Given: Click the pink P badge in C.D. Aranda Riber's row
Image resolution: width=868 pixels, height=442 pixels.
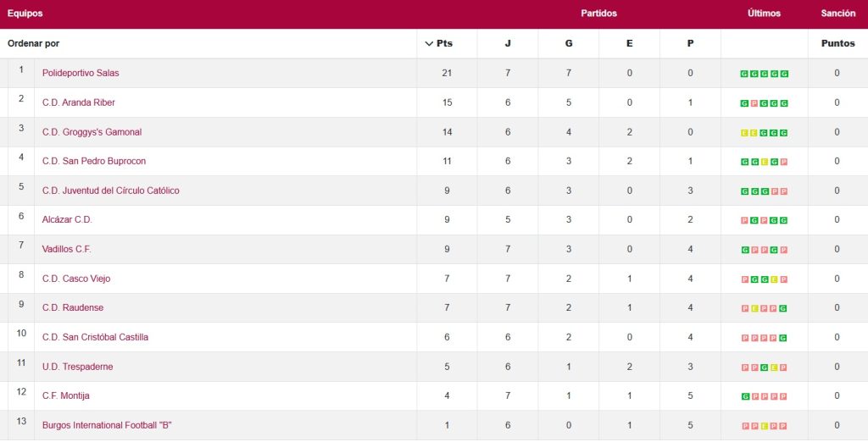Looking at the screenshot, I should click(x=754, y=103).
